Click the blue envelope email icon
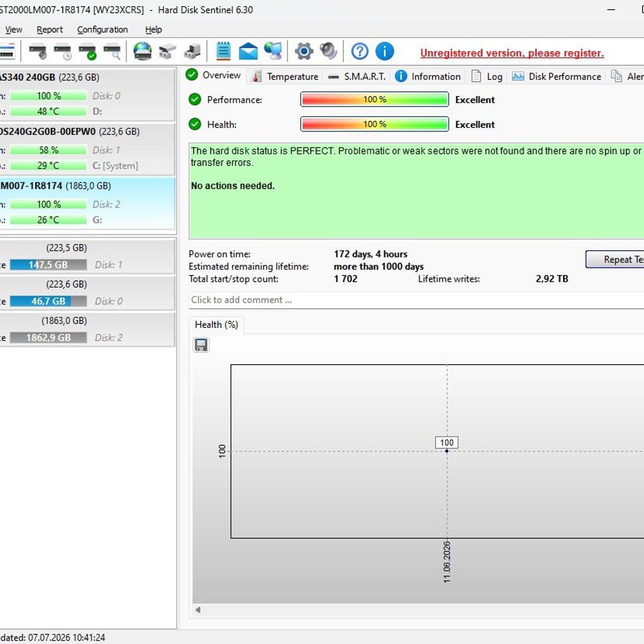This screenshot has height=644, width=644. [x=248, y=52]
